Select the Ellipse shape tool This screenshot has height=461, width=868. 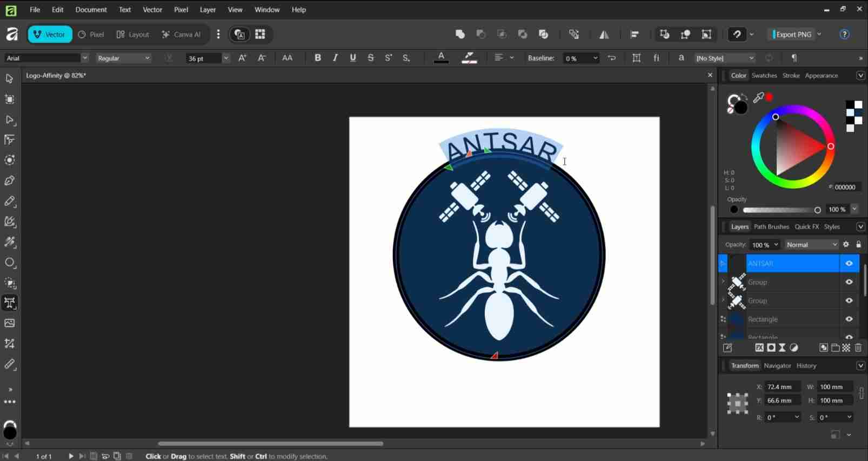point(9,263)
